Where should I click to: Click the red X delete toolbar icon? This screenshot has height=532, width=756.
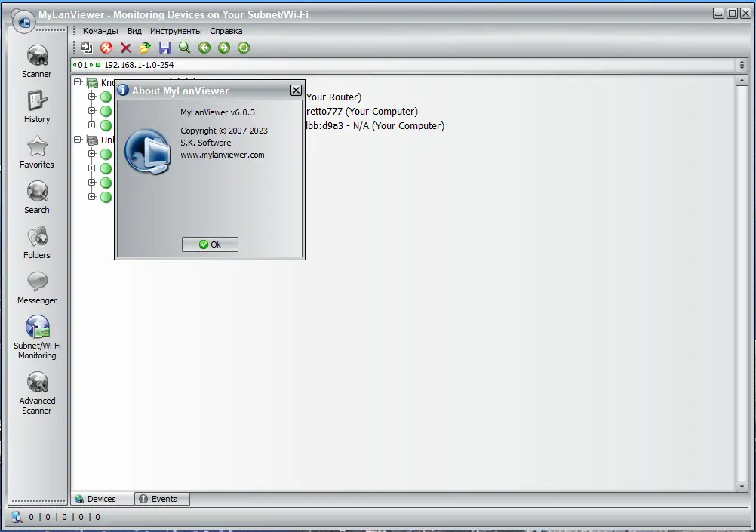pos(126,48)
